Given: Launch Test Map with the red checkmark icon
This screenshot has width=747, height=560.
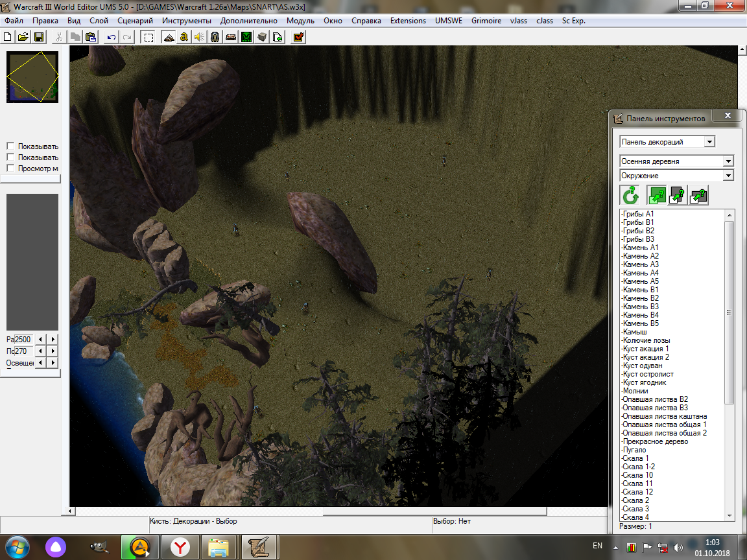Looking at the screenshot, I should click(299, 37).
